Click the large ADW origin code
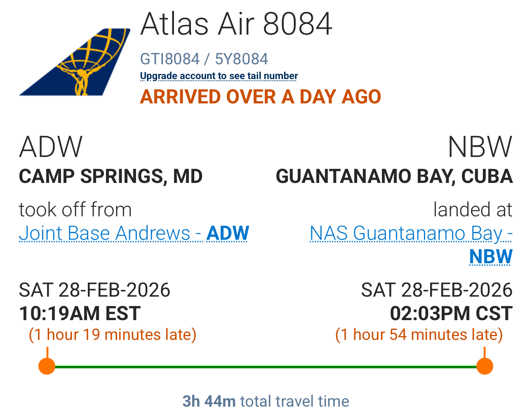Viewport: 532px width, 419px height. (51, 147)
